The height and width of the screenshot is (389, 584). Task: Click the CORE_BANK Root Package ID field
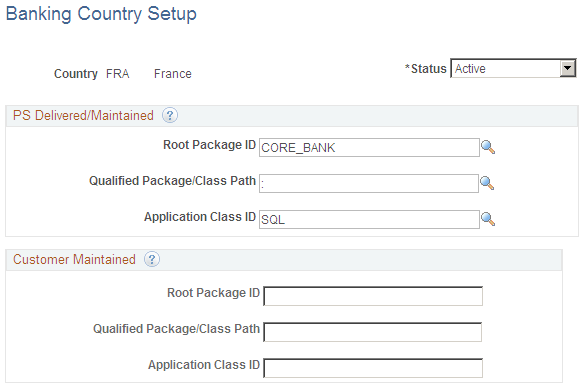coord(369,148)
